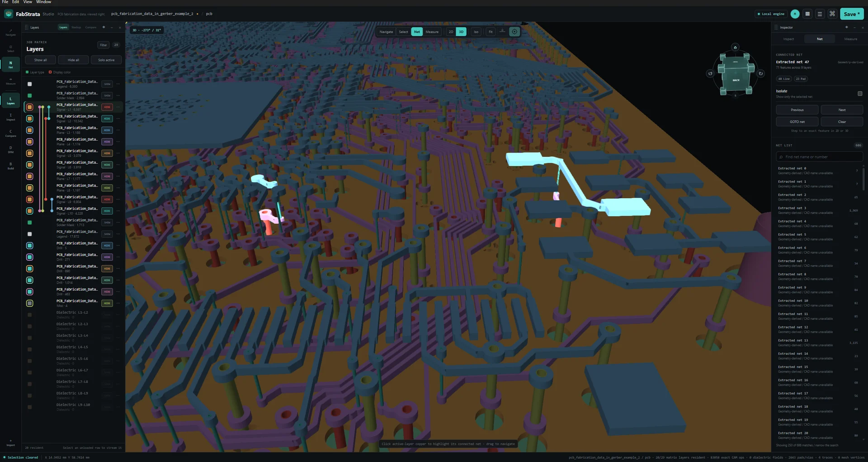Click the download-to-plane icon in viewport toolbar

[502, 31]
